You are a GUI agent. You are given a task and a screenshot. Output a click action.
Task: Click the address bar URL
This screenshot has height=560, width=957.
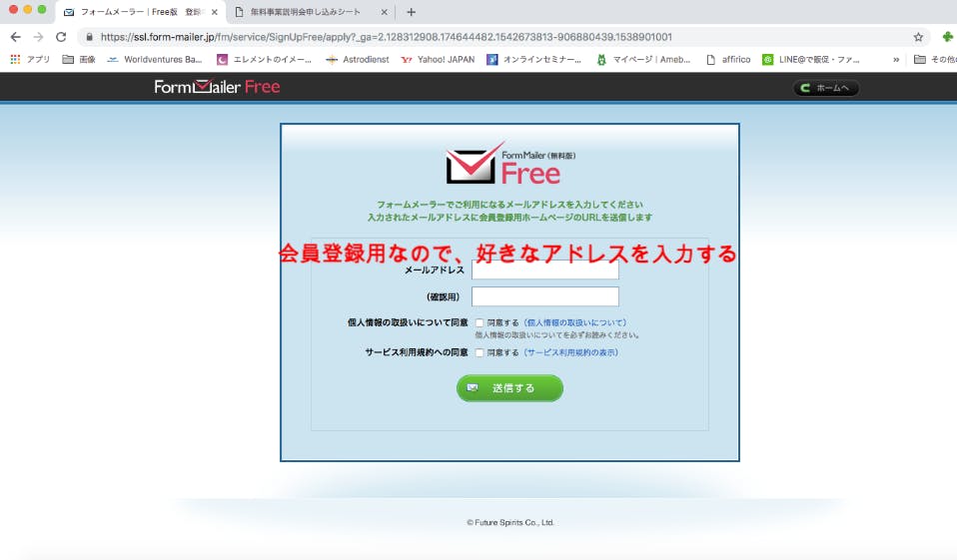tap(386, 37)
